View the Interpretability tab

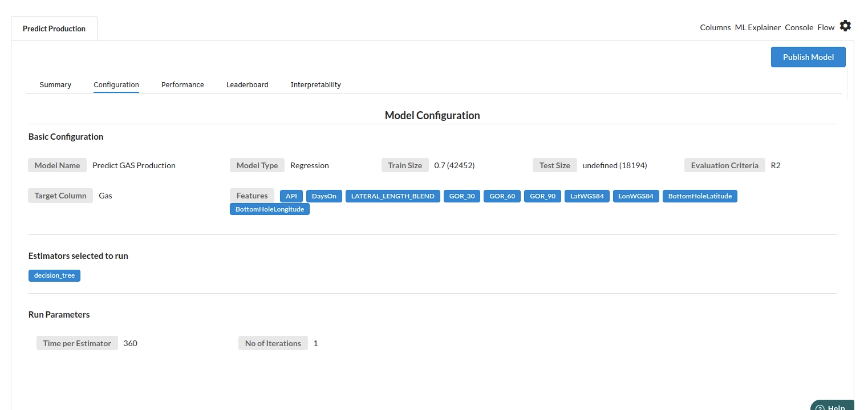point(315,85)
